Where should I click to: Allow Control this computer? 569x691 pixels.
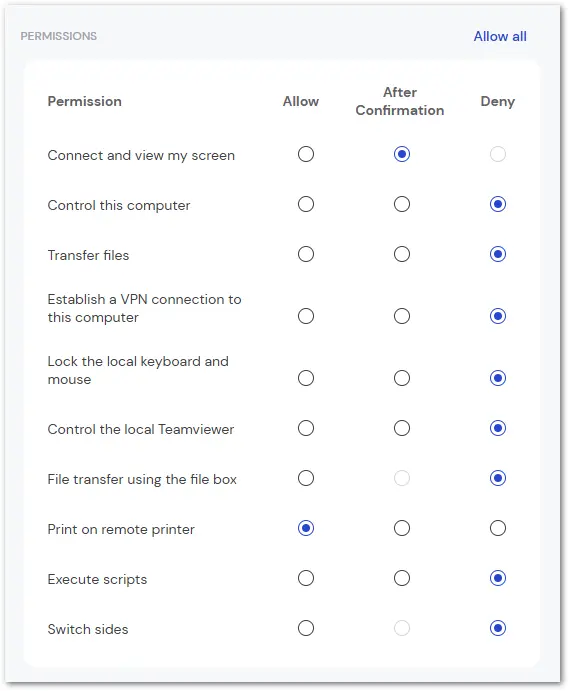pos(306,204)
